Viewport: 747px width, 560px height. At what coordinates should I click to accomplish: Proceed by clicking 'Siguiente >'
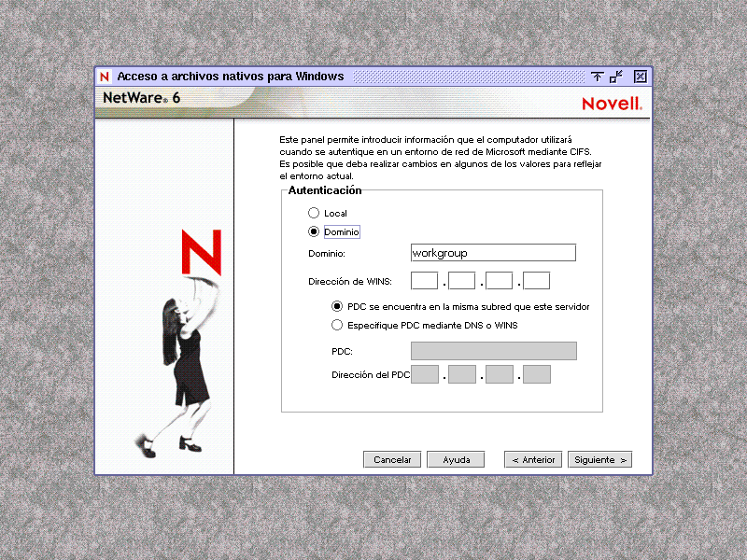click(599, 459)
